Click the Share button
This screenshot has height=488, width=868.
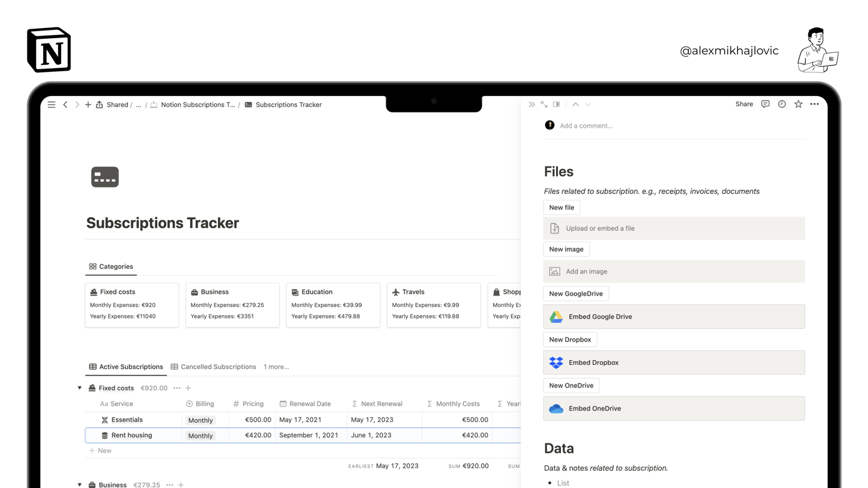coord(743,104)
